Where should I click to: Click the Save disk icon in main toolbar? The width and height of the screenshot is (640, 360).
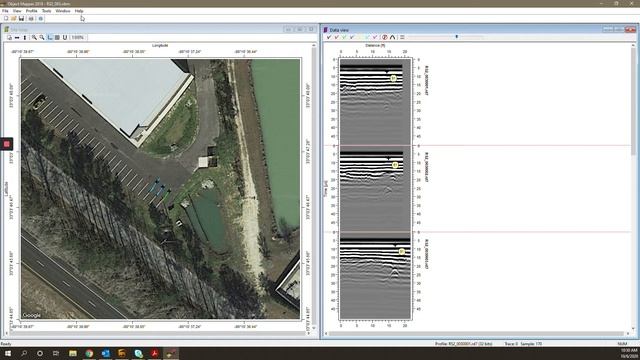tap(21, 19)
